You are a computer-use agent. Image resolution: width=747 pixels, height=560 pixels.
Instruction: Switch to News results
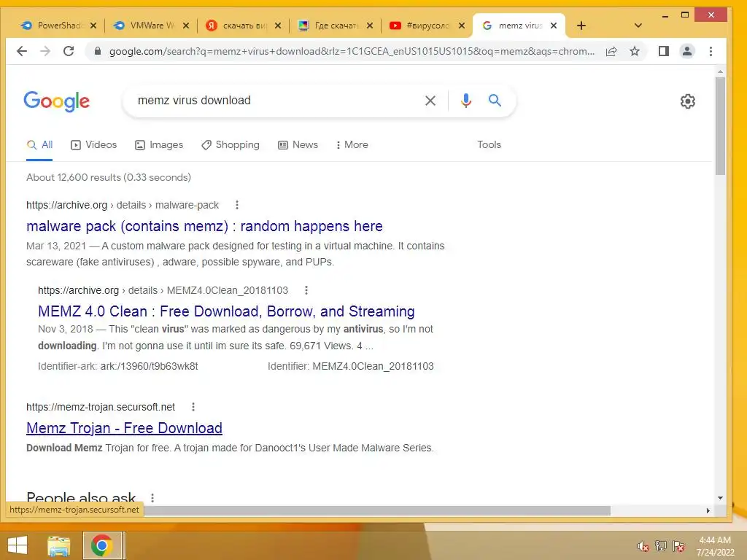coord(298,145)
